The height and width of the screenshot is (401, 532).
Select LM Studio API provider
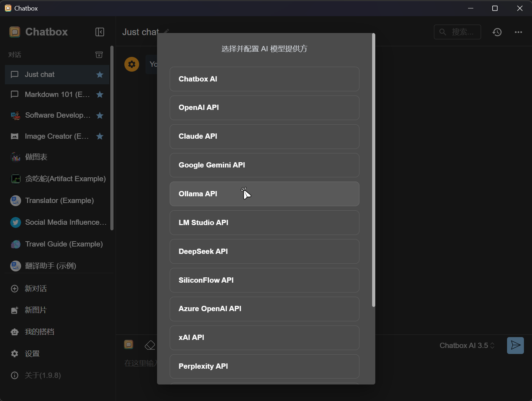[x=264, y=223]
